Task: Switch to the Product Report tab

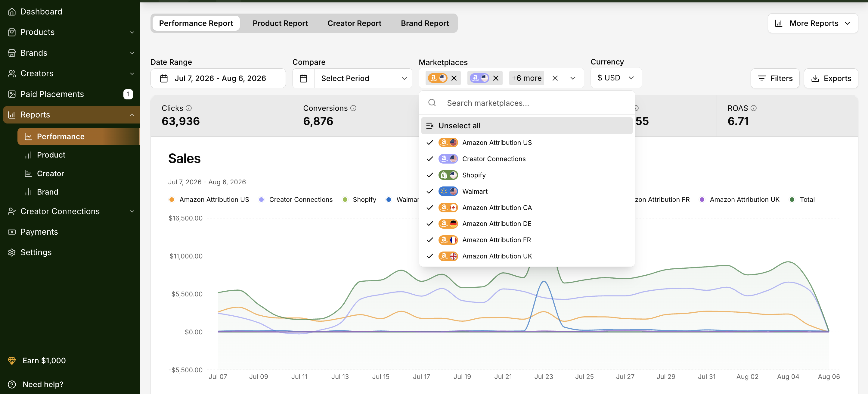Action: [x=280, y=23]
